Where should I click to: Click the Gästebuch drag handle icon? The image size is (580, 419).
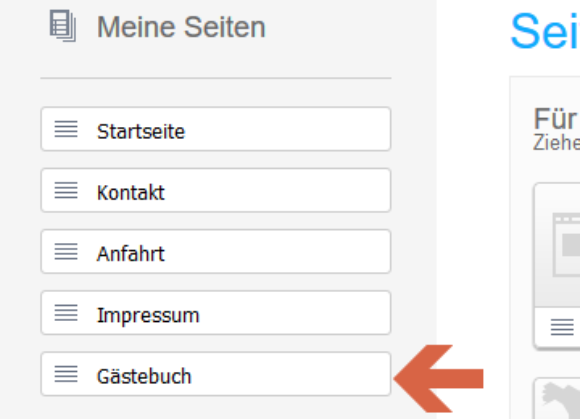[x=66, y=374]
